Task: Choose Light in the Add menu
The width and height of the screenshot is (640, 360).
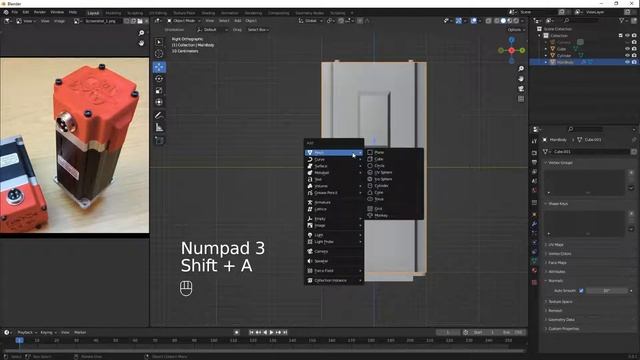Action: 334,235
